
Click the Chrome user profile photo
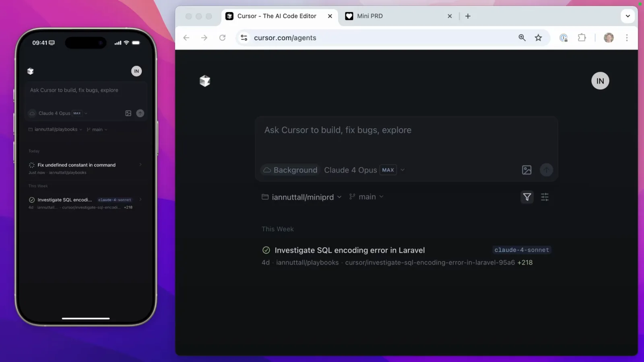[609, 38]
